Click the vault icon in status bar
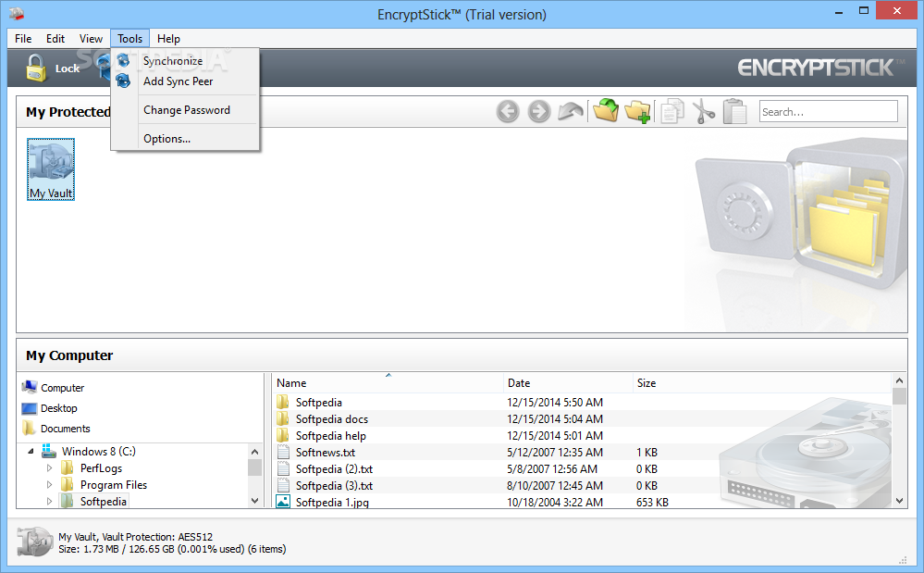 pyautogui.click(x=35, y=542)
